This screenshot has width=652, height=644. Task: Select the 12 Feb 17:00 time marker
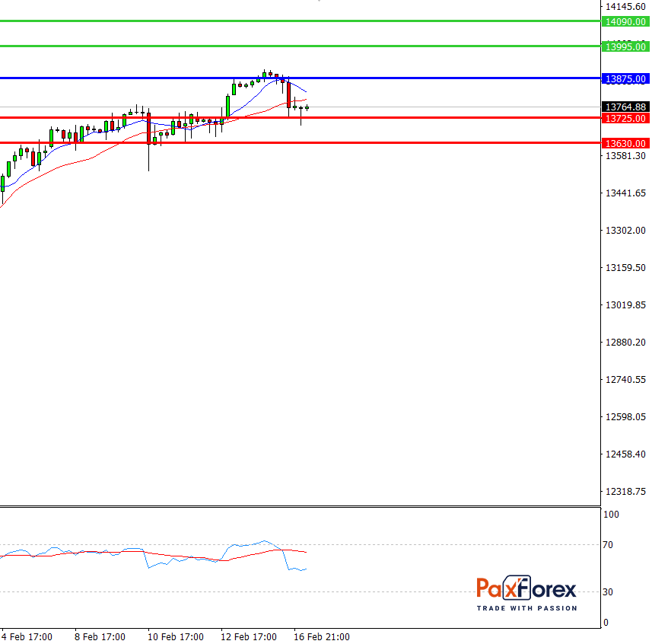pyautogui.click(x=249, y=636)
